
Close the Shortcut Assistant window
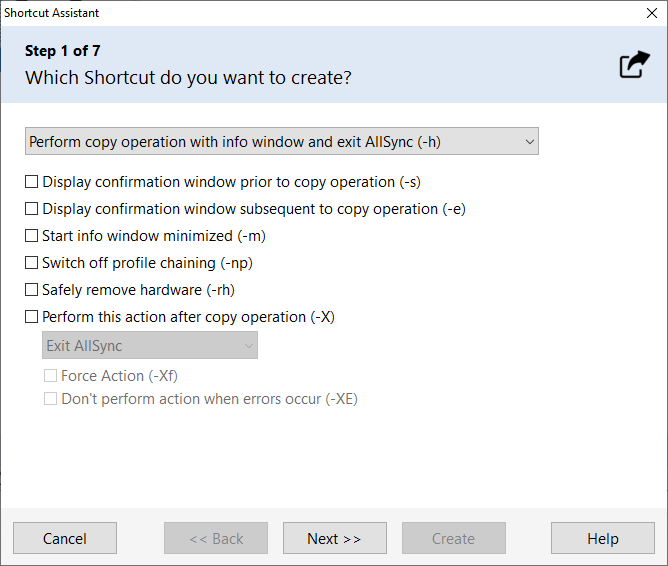point(651,13)
